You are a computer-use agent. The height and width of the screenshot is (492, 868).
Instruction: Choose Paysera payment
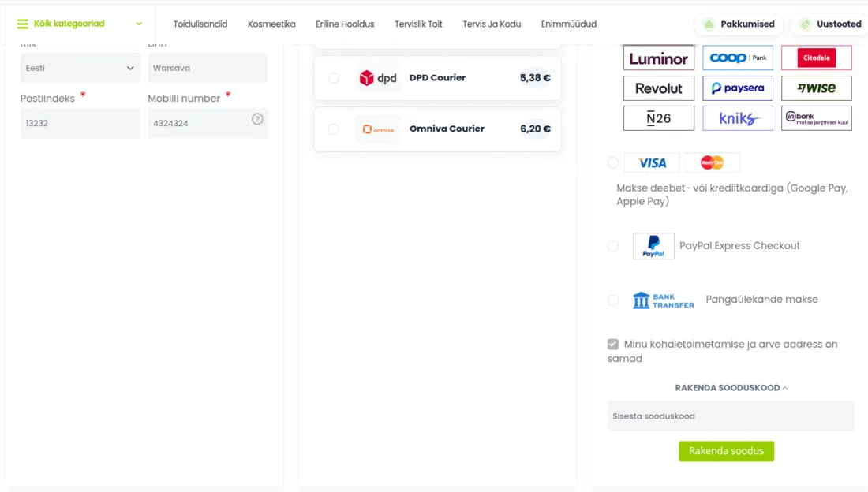(738, 88)
